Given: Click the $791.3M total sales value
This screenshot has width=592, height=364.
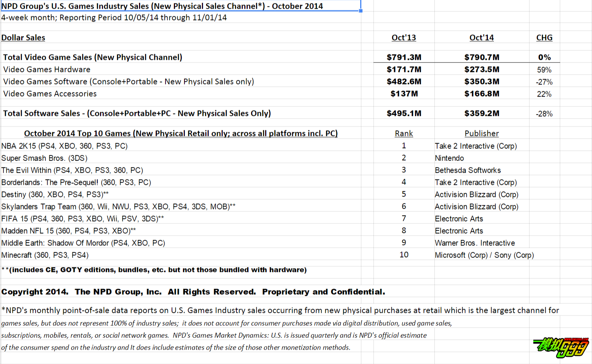Looking at the screenshot, I should [x=404, y=57].
